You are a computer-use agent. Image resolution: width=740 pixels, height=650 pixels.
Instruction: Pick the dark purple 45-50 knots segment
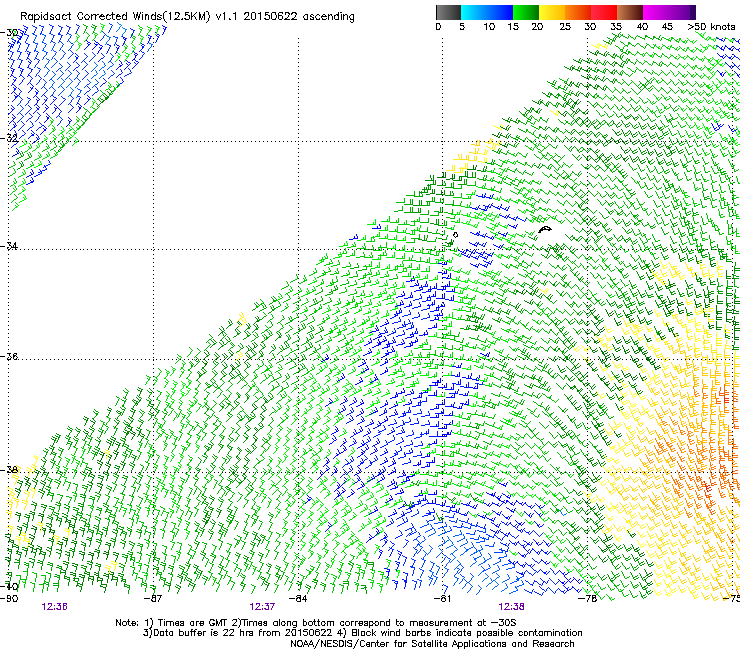682,12
